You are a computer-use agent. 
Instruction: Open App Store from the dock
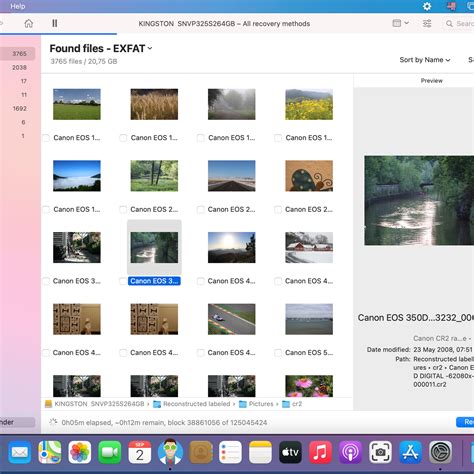pyautogui.click(x=410, y=452)
